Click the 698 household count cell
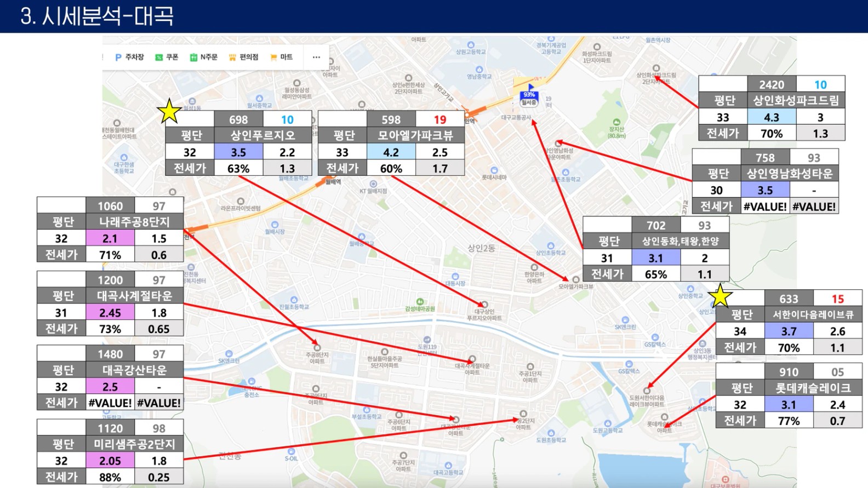This screenshot has height=488, width=868. point(238,119)
